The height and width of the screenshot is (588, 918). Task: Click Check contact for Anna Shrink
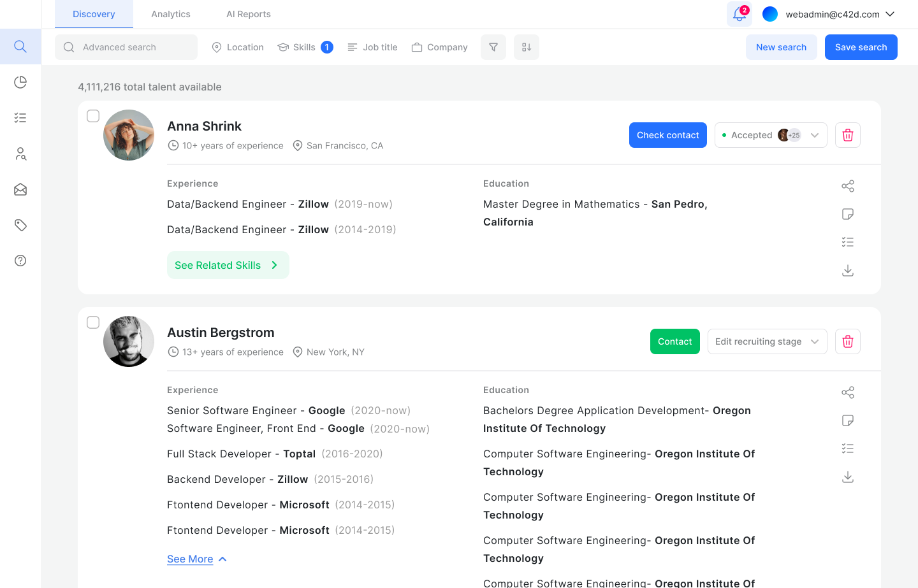pos(668,135)
